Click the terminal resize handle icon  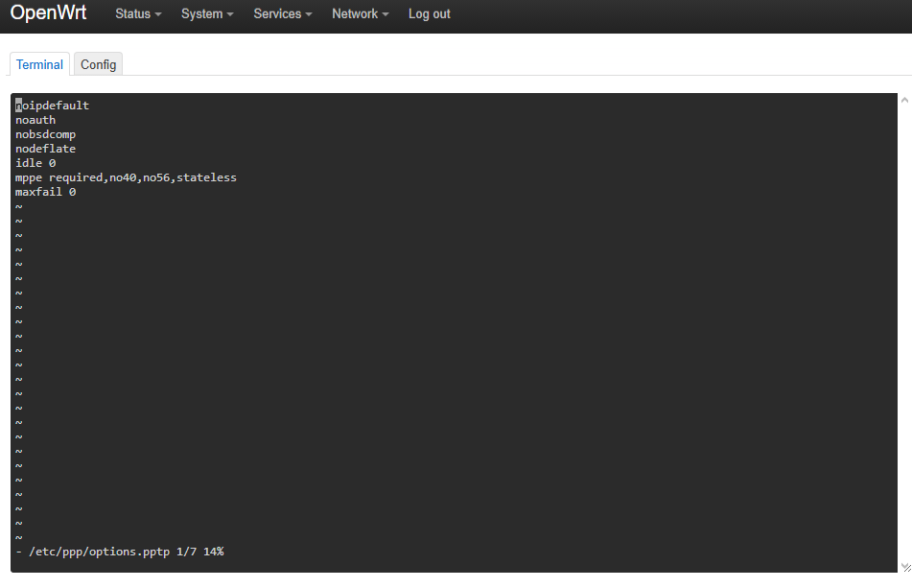[x=905, y=567]
